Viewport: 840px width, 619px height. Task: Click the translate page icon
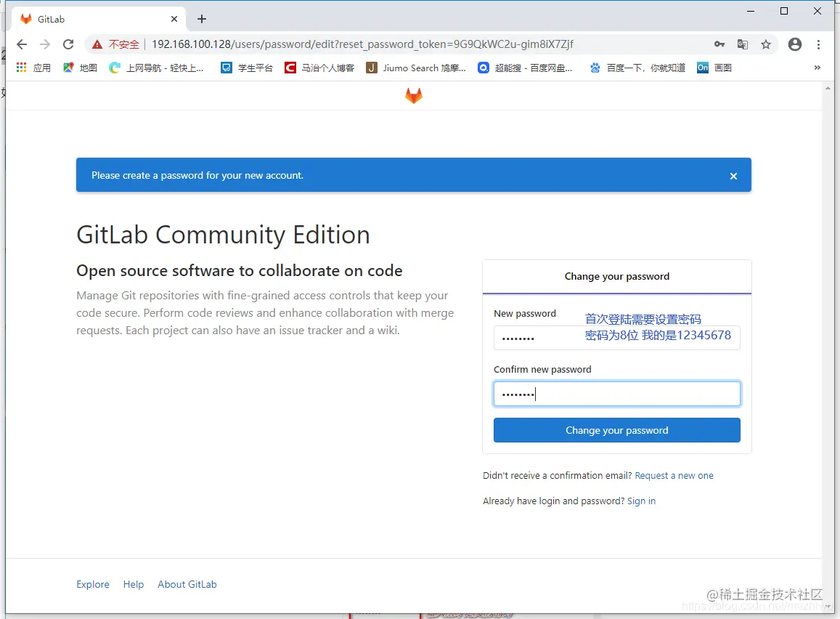click(x=743, y=44)
